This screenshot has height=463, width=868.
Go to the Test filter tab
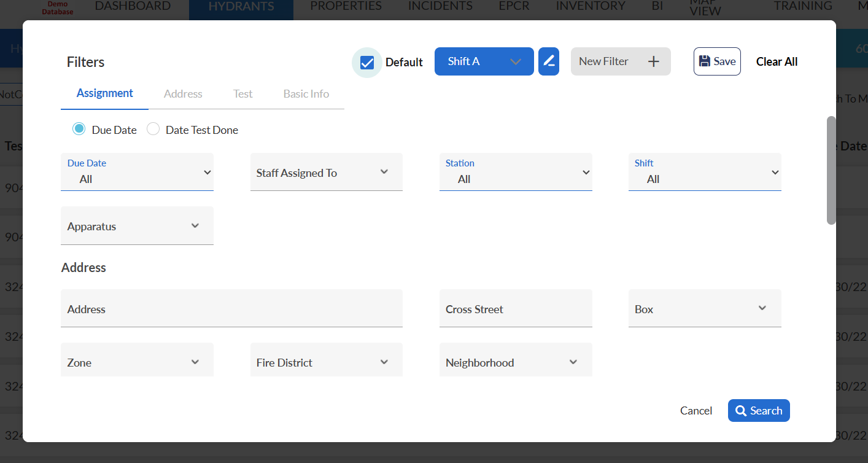[x=242, y=94]
